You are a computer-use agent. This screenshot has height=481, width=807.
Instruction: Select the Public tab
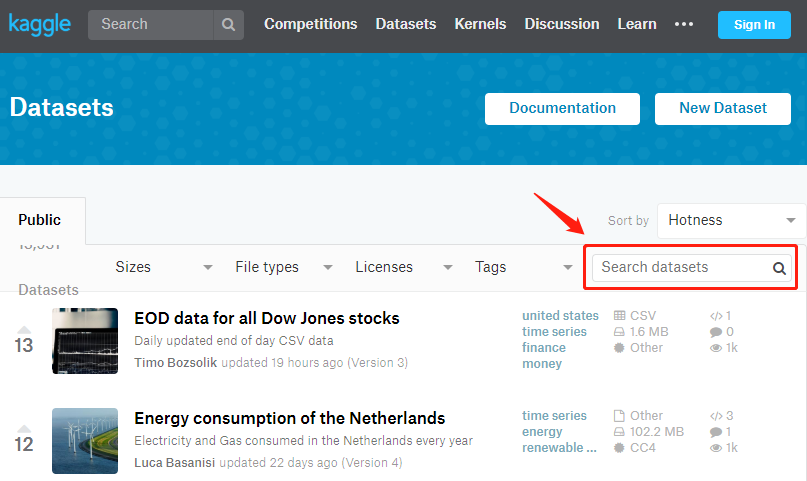tap(40, 220)
